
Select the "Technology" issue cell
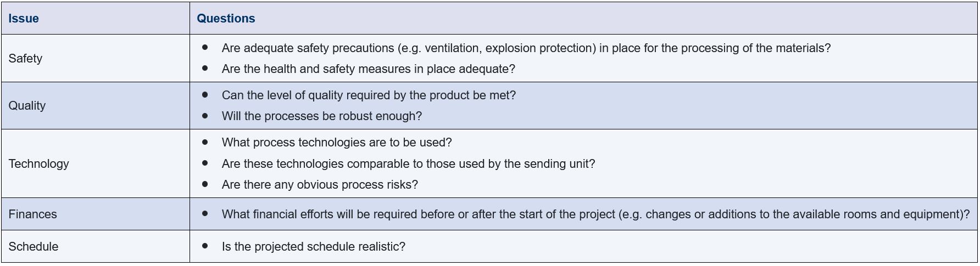pos(38,164)
